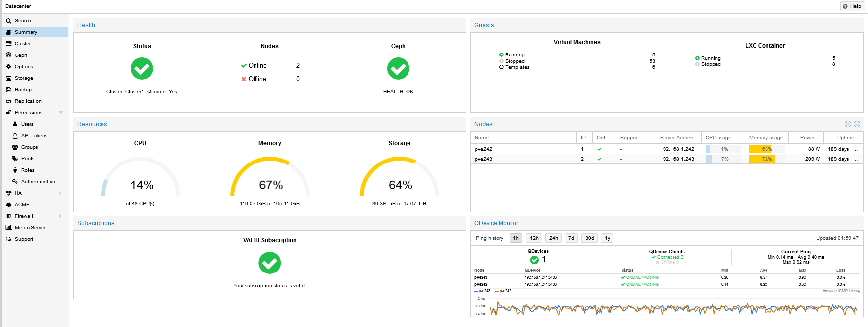Click the gear icon beside Options
The width and height of the screenshot is (868, 327).
click(x=8, y=66)
